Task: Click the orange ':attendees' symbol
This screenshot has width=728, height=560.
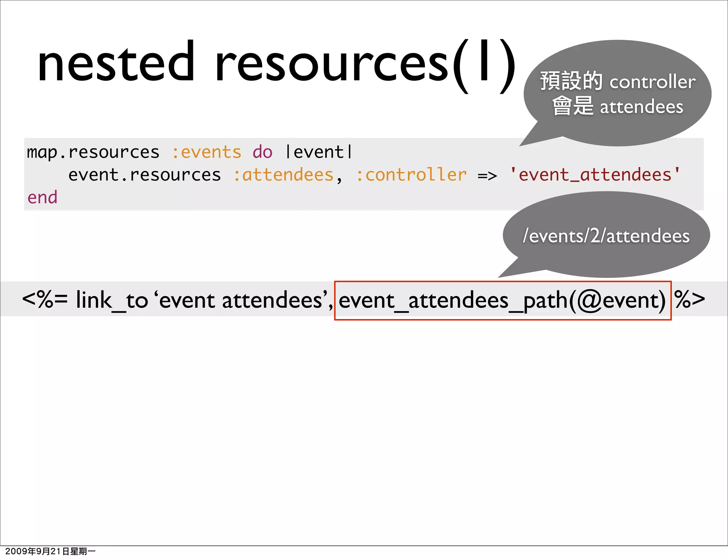Action: 283,175
